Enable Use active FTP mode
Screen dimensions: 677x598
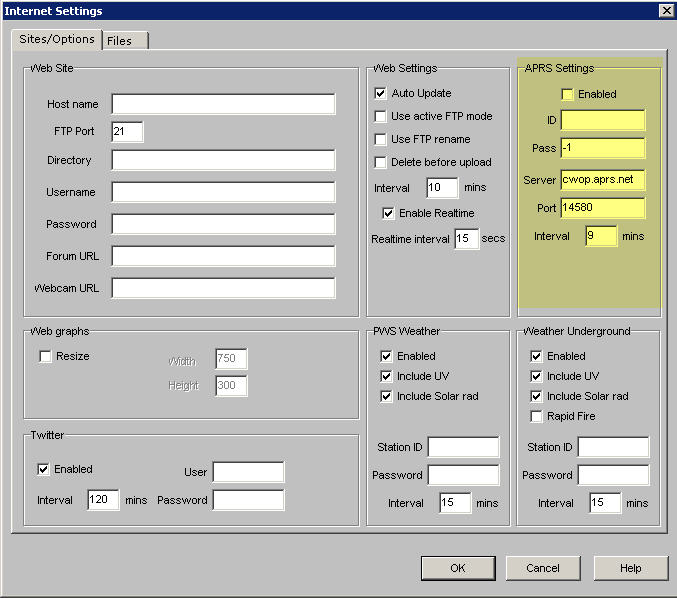(x=381, y=116)
